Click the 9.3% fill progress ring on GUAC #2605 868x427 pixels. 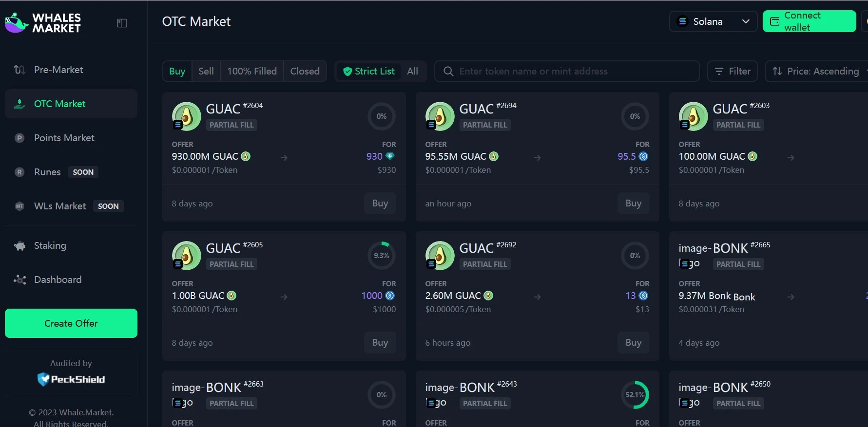point(381,256)
